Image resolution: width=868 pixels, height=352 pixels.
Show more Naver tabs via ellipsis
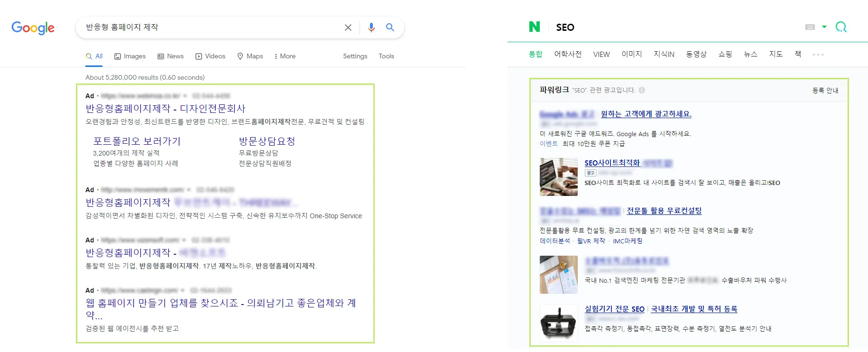point(818,55)
